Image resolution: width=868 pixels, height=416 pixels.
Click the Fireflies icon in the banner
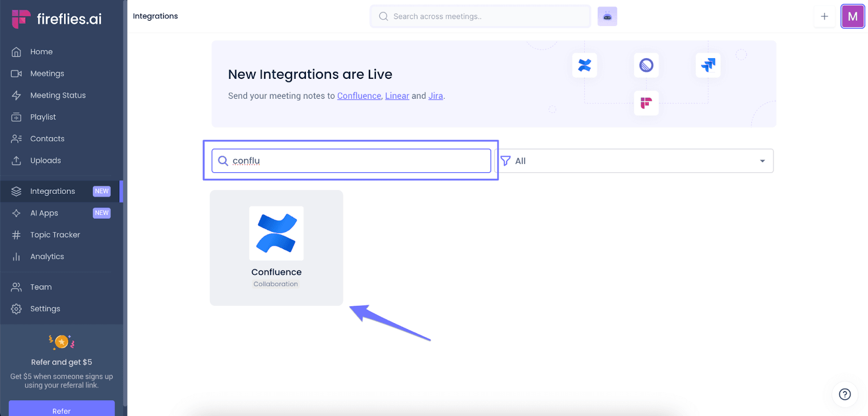click(x=646, y=103)
